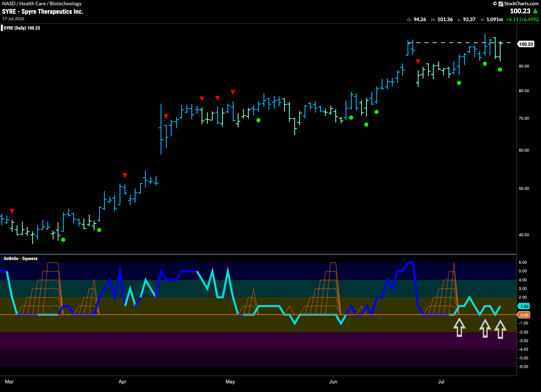The image size is (541, 392).
Task: Click the lowest June green dot near 68
Action: (366, 125)
